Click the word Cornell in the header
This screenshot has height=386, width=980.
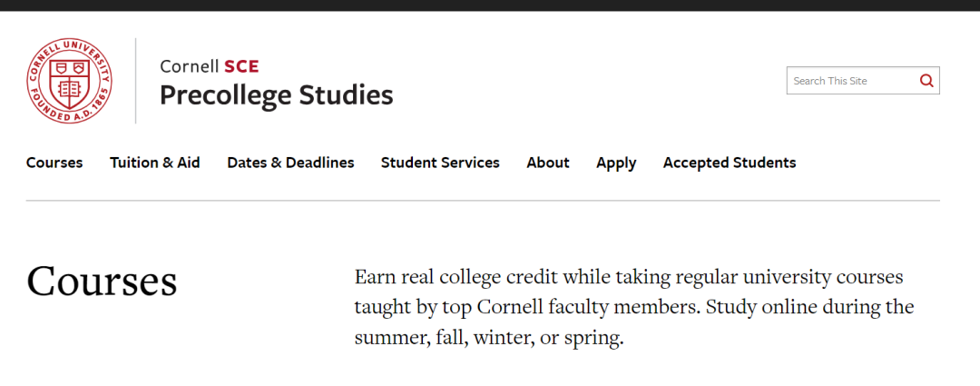[190, 66]
